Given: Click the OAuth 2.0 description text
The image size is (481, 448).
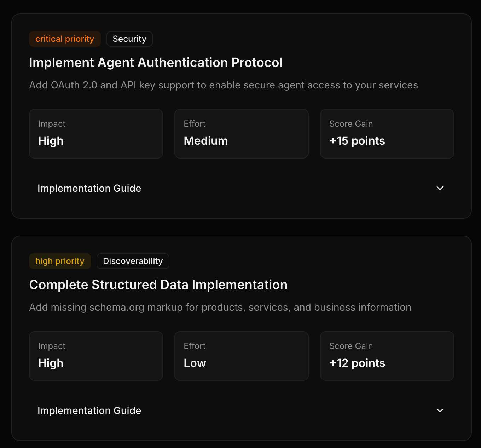Looking at the screenshot, I should pyautogui.click(x=223, y=85).
